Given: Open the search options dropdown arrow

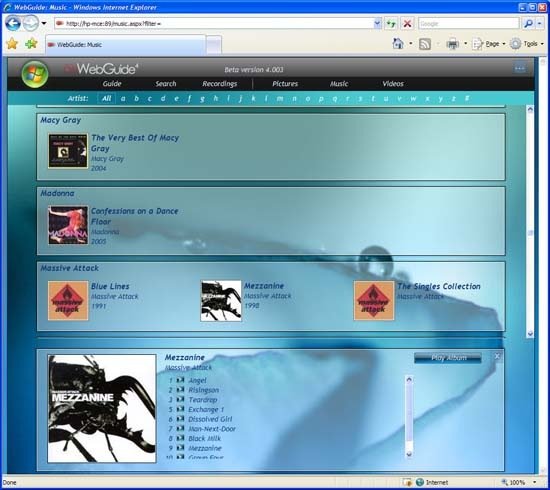Looking at the screenshot, I should (539, 24).
